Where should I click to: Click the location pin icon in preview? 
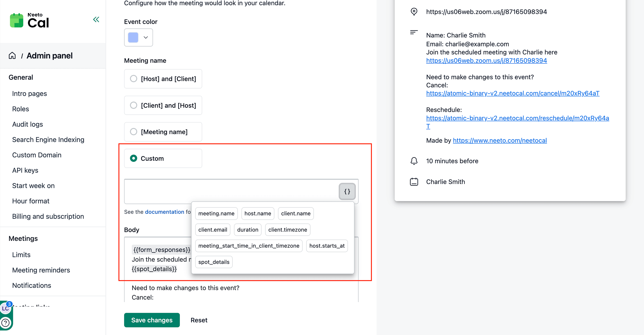tap(414, 12)
